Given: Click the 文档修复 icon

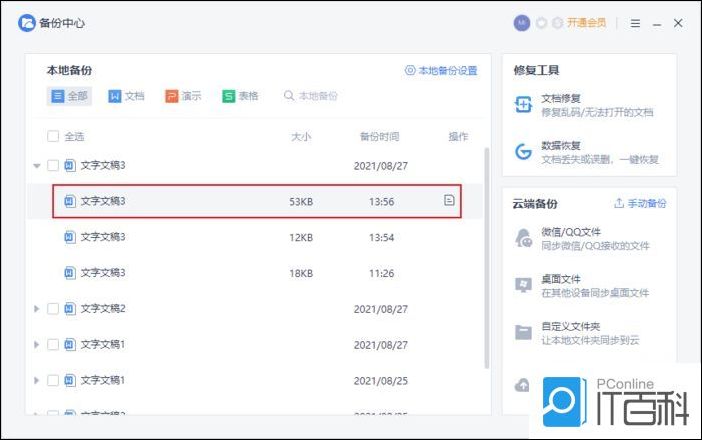Looking at the screenshot, I should click(523, 105).
